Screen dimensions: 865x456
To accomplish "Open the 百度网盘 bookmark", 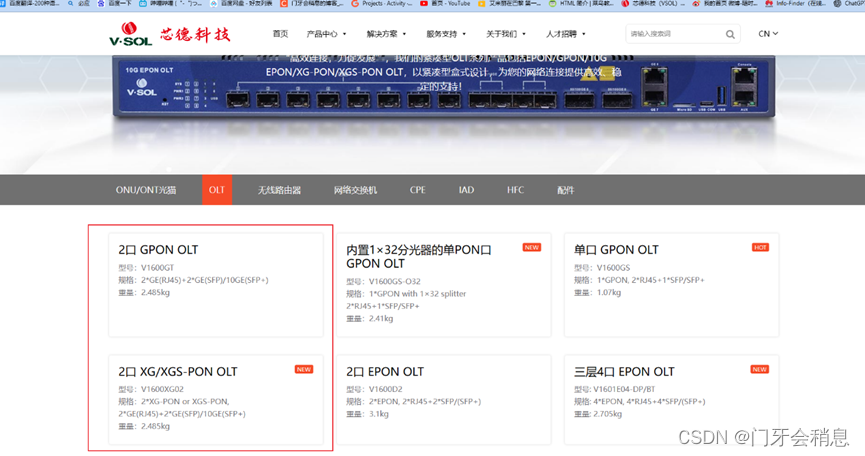I will click(241, 3).
